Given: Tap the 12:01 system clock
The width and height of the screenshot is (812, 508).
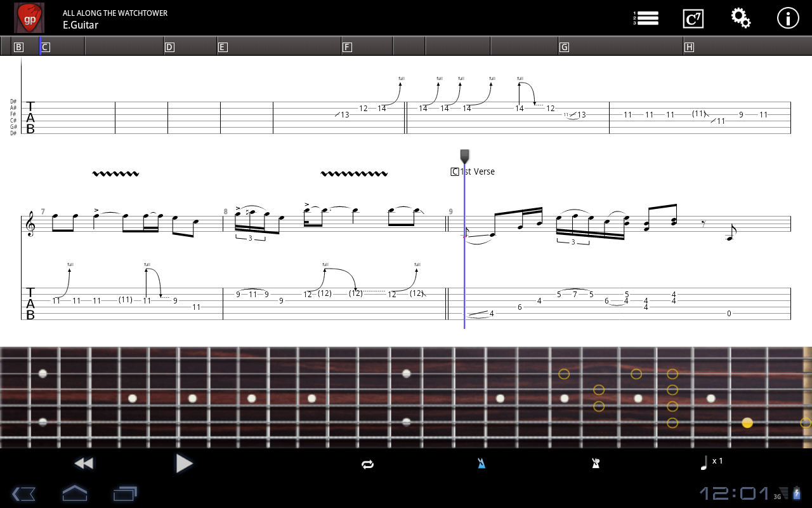Looking at the screenshot, I should pos(734,493).
